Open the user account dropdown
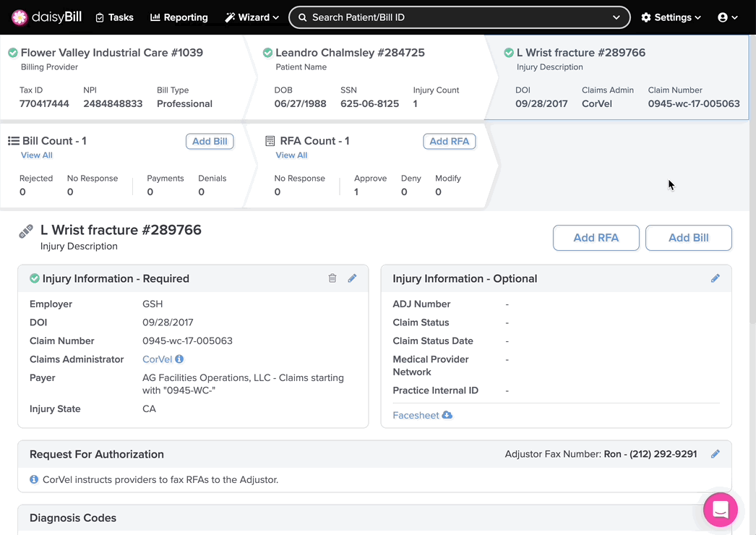 click(x=727, y=17)
